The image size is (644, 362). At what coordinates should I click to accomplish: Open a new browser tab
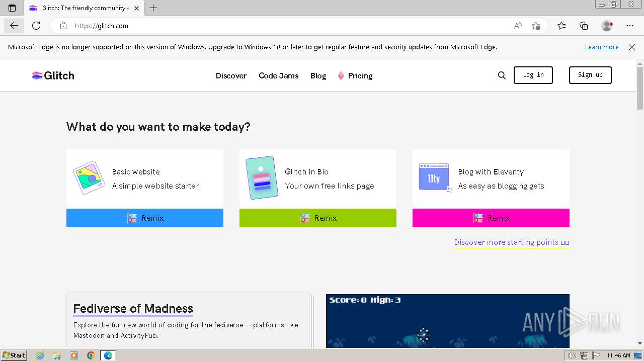pos(153,8)
